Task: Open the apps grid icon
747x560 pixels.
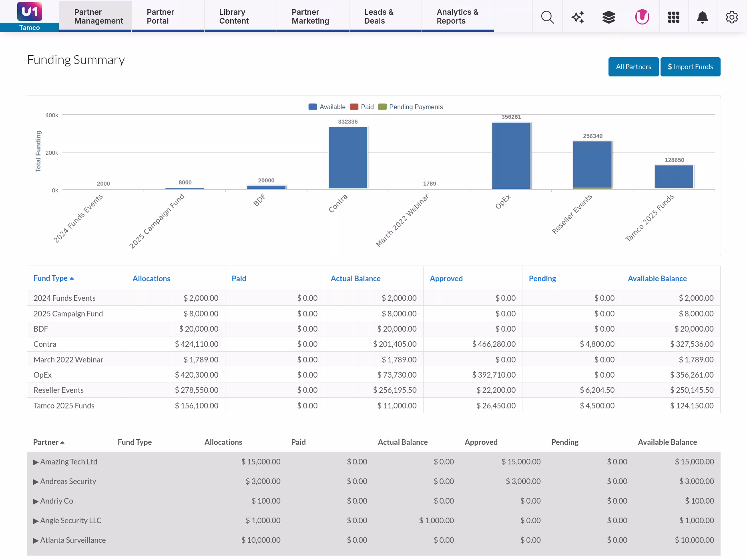Action: [673, 17]
